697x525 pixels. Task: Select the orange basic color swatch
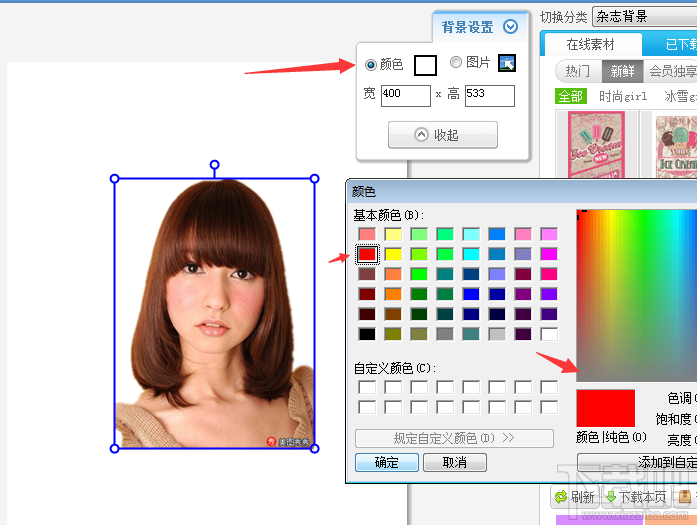393,294
